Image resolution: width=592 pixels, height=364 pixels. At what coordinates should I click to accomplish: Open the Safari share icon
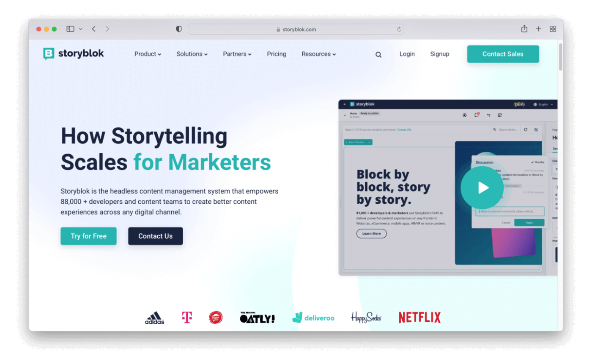[524, 29]
